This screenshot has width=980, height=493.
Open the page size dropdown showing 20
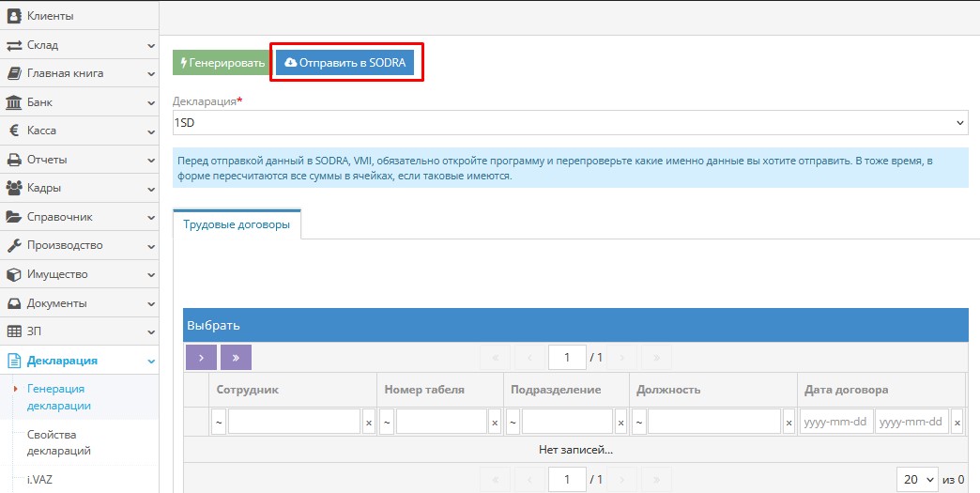coord(916,479)
